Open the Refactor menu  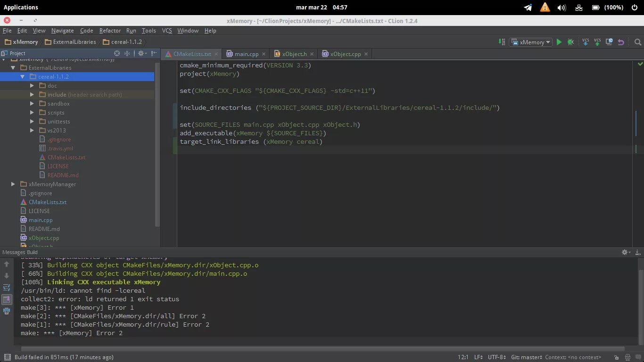tap(110, 31)
